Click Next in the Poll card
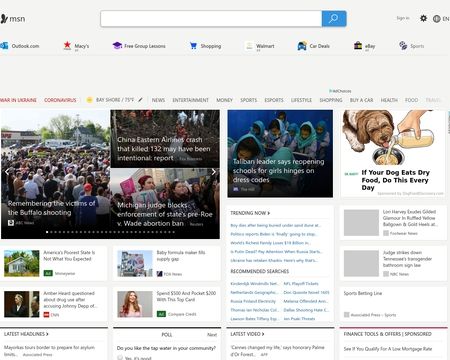450x360 pixels. 212,334
